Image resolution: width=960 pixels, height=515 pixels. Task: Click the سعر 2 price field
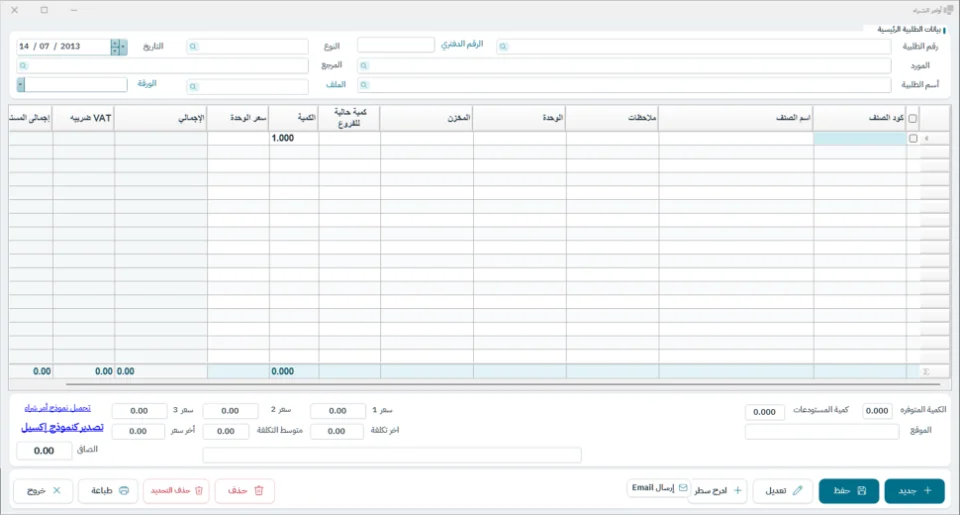tap(230, 411)
